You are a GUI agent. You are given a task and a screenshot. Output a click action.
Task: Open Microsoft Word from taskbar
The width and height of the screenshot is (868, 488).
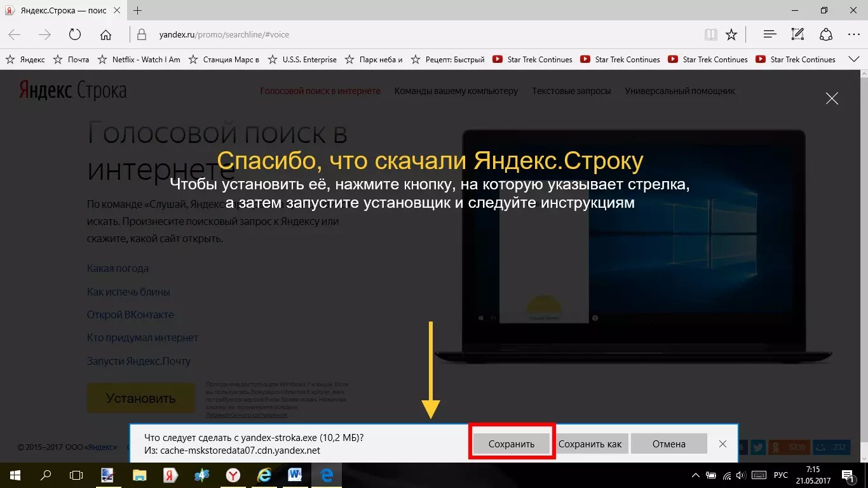(295, 475)
